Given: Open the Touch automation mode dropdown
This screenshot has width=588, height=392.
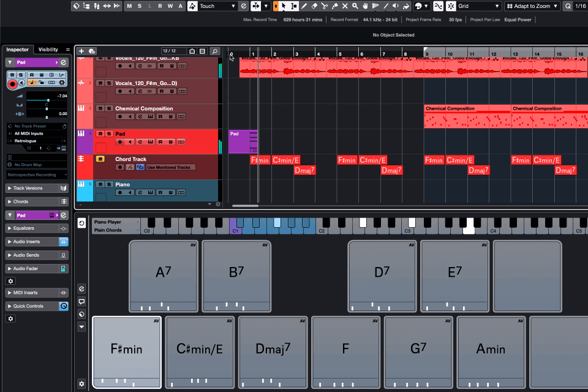Looking at the screenshot, I should click(x=217, y=6).
